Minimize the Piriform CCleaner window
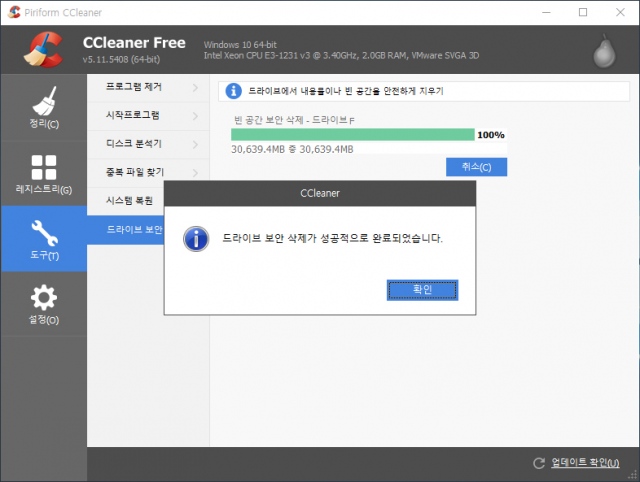The height and width of the screenshot is (482, 640). 546,12
